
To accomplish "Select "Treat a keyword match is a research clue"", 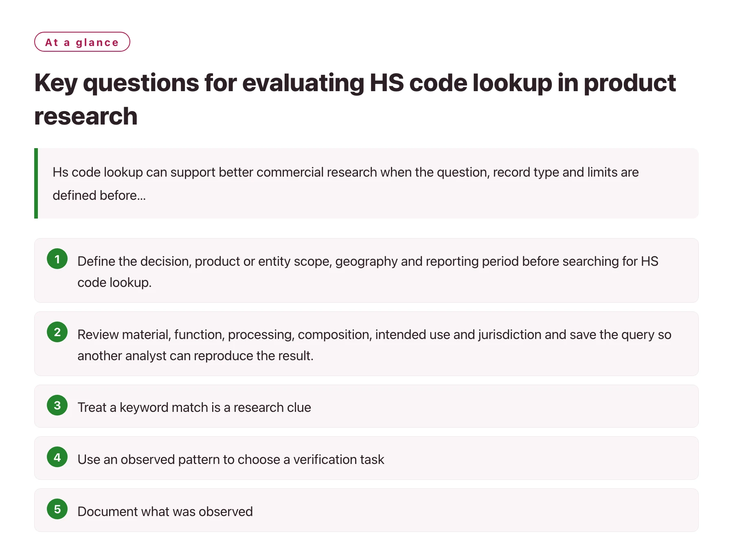I will (194, 407).
